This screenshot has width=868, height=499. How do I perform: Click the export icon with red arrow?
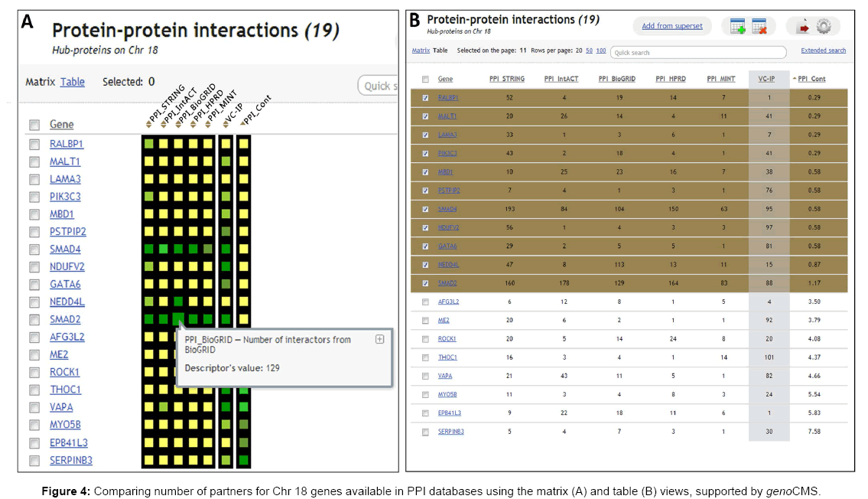[x=802, y=27]
